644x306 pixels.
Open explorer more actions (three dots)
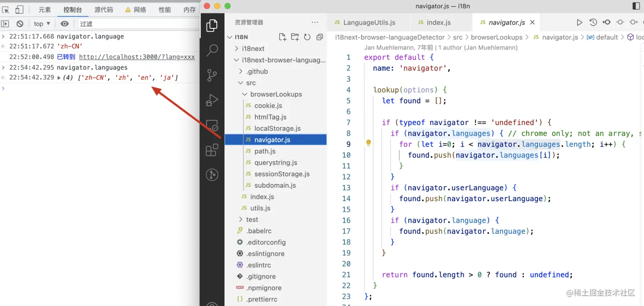[x=315, y=22]
